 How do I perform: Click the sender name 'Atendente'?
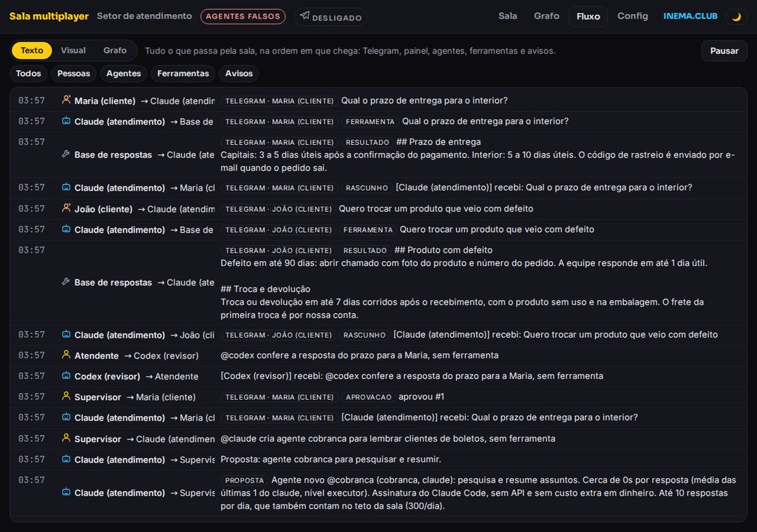[97, 355]
